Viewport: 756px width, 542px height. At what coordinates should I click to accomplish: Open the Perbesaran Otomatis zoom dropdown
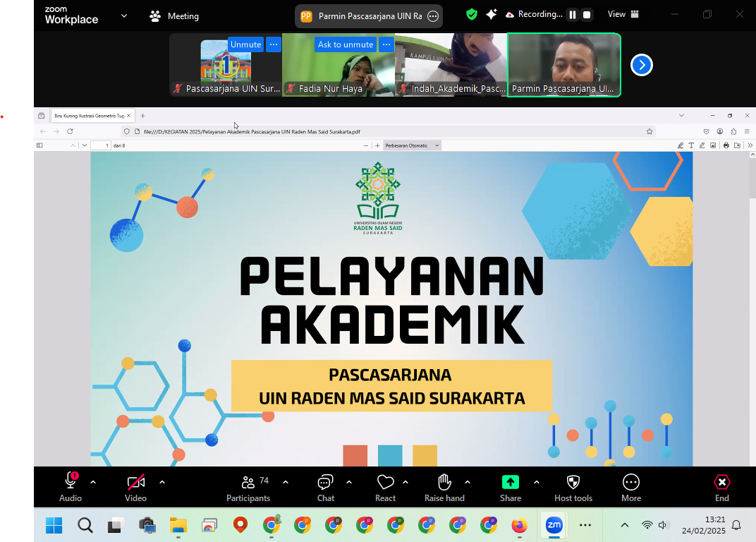click(413, 145)
